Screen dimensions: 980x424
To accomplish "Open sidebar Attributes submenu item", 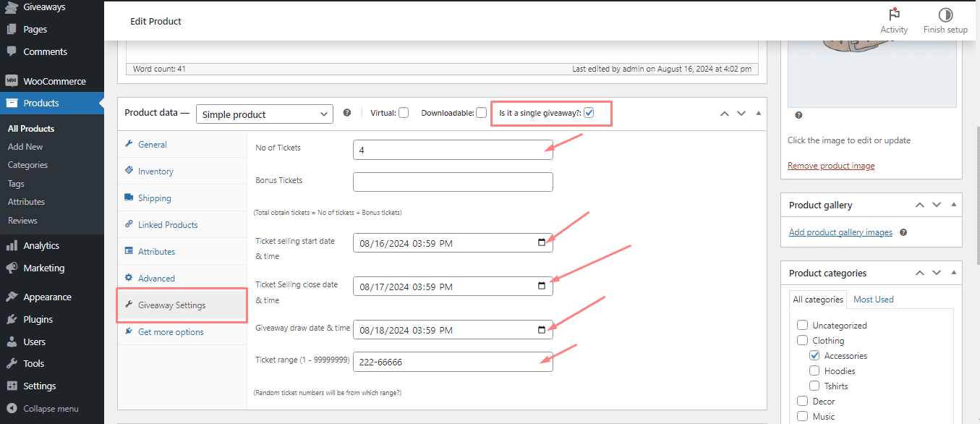I will coord(26,202).
